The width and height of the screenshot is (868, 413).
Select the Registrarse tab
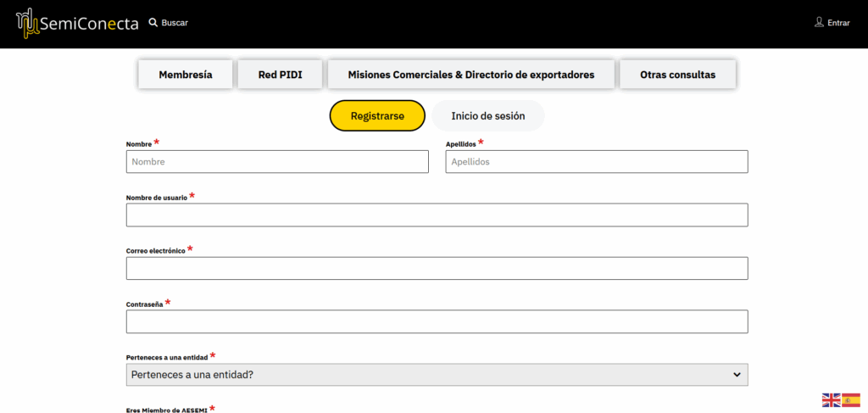tap(376, 116)
